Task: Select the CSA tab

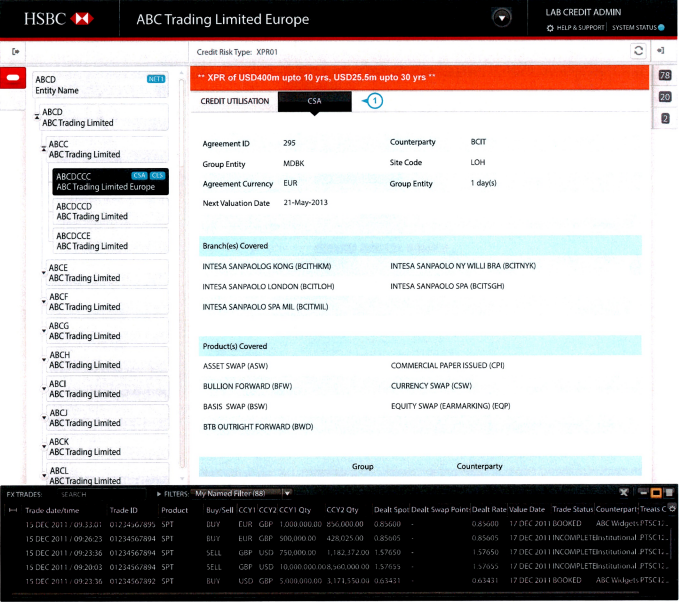Action: 315,101
